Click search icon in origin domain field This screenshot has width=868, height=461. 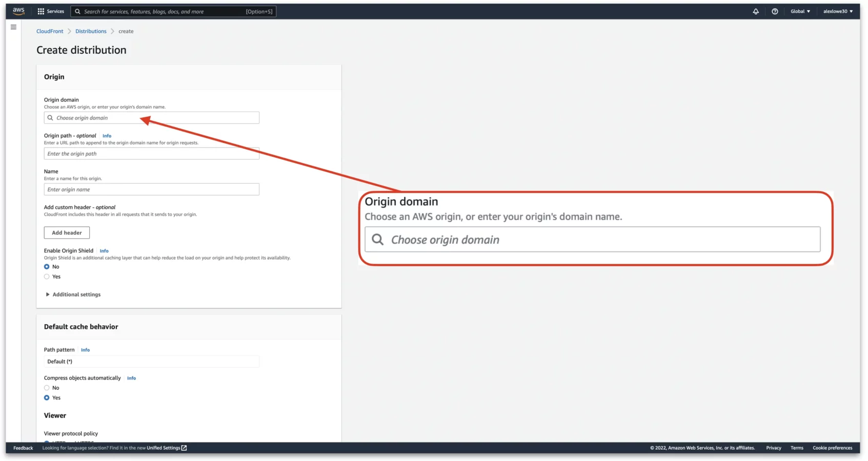pos(50,118)
